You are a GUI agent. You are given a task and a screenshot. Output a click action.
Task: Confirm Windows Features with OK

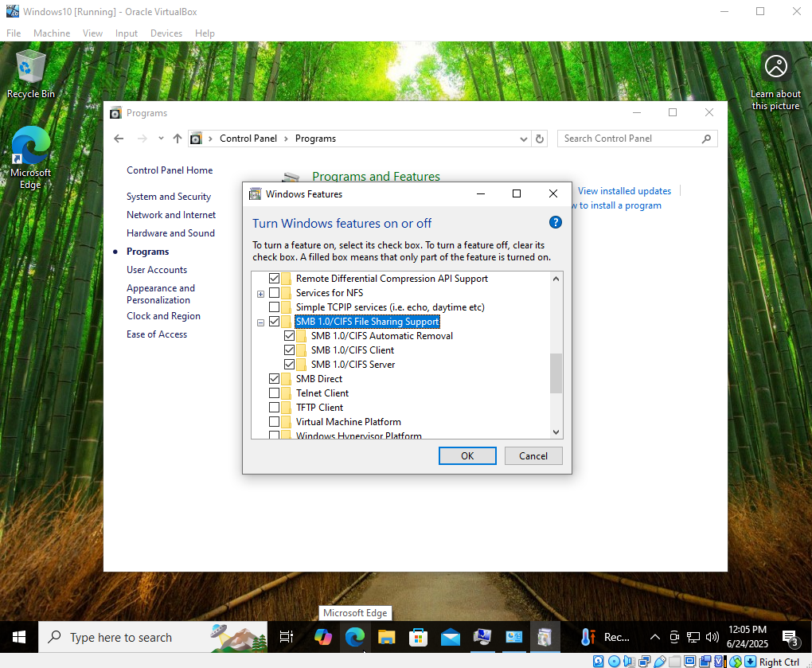pyautogui.click(x=467, y=455)
